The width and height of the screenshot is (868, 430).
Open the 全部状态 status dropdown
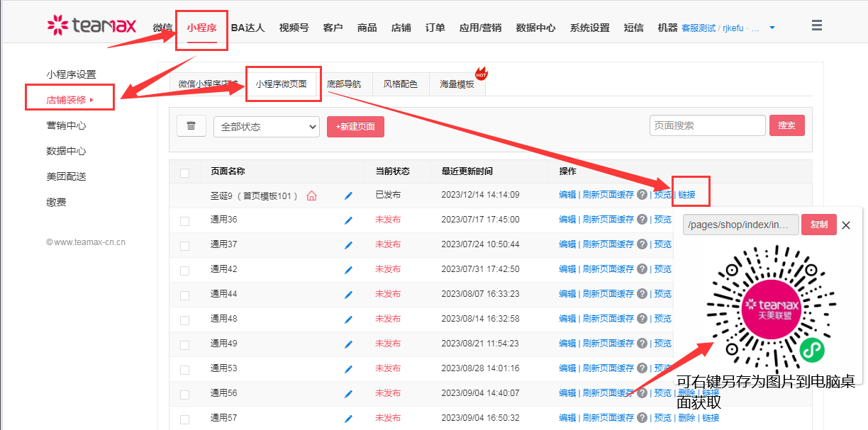click(267, 127)
